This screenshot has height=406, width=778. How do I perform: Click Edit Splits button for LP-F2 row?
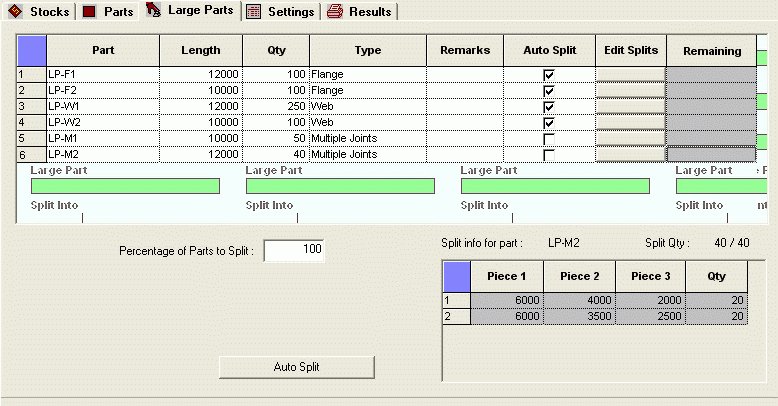[x=630, y=91]
